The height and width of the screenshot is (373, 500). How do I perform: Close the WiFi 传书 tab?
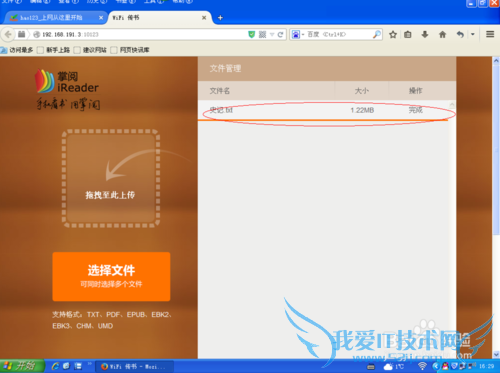point(204,18)
